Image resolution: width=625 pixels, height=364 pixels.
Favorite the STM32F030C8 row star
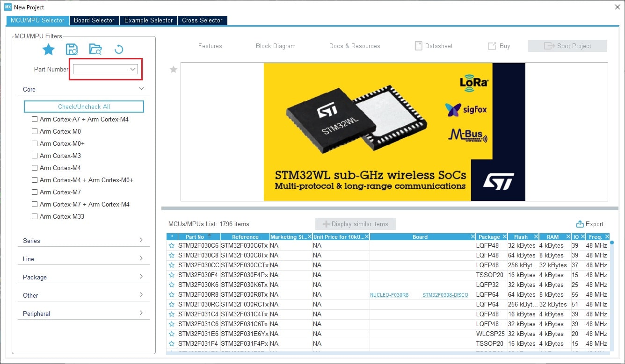pos(172,255)
